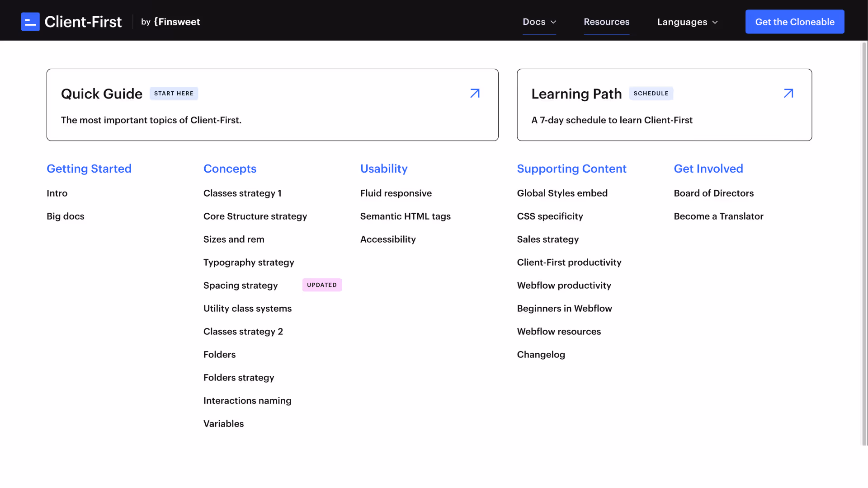Click the Usability heading
Screen dimensions: 868x488
[x=384, y=169]
